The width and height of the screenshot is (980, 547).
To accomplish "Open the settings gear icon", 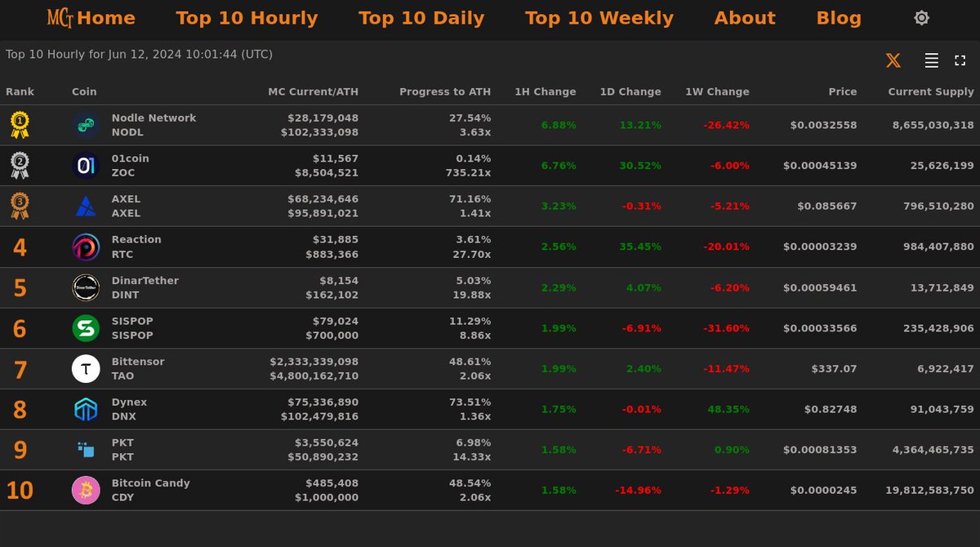I will point(921,18).
